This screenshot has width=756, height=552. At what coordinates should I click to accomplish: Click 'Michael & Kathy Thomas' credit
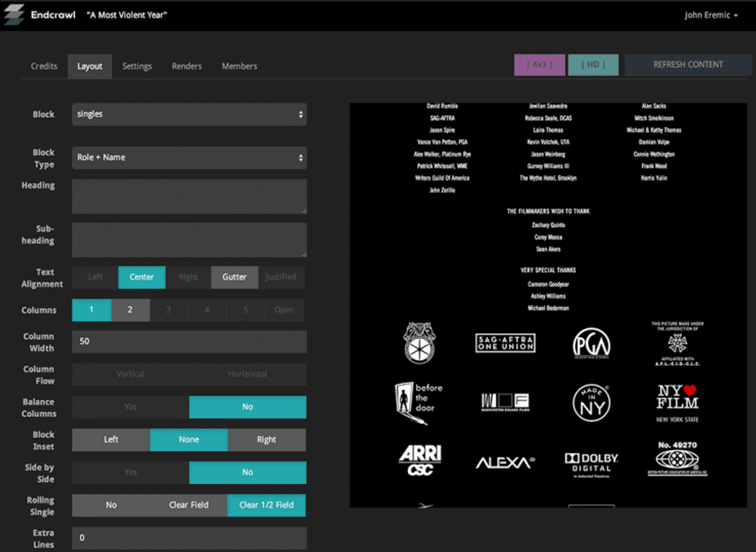pyautogui.click(x=654, y=130)
